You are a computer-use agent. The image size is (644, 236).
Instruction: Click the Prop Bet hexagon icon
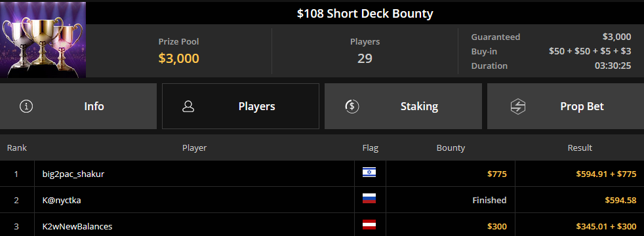point(518,106)
